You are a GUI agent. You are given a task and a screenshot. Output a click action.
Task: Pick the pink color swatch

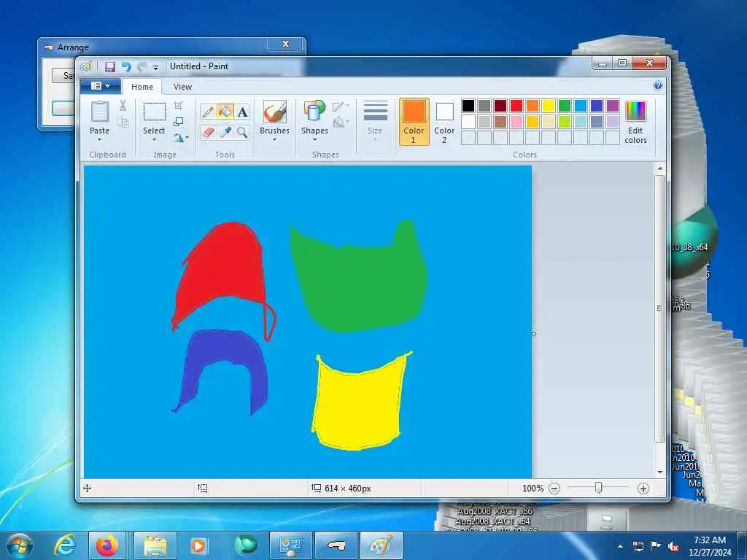pos(516,122)
